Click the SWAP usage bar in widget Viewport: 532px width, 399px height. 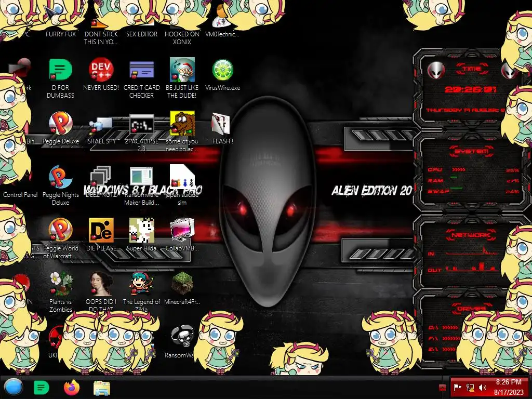pos(457,189)
